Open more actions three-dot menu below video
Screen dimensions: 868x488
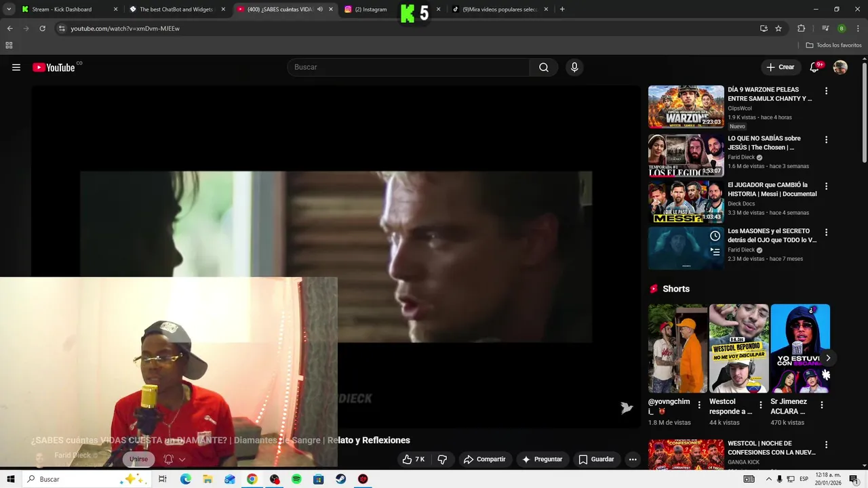coord(632,459)
